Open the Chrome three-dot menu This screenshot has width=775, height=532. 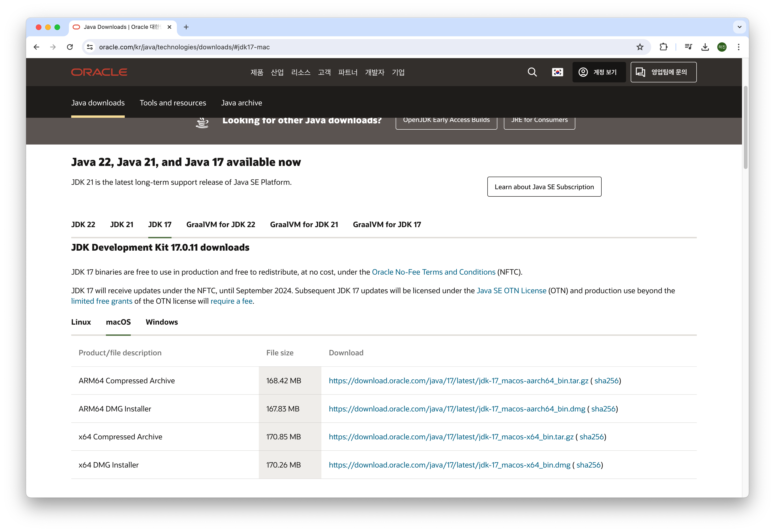pos(738,47)
